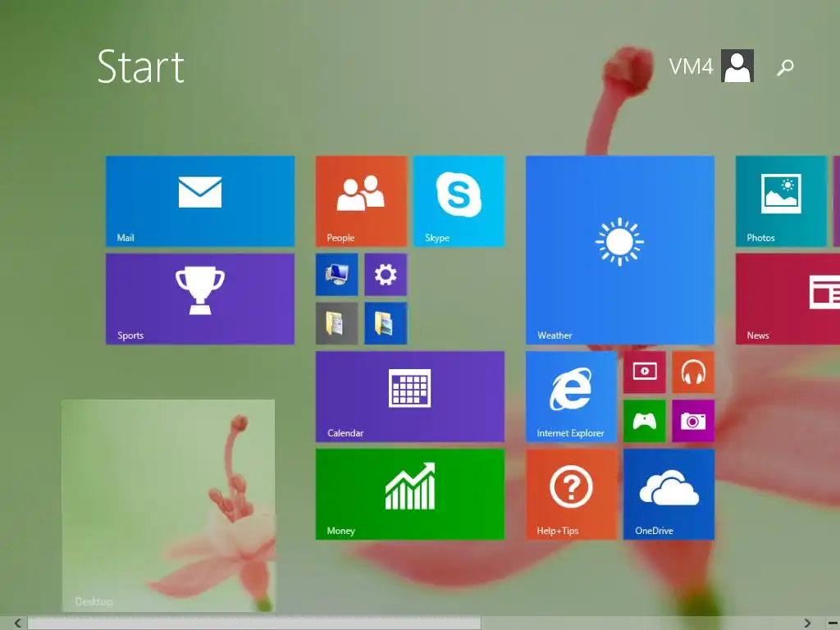Open PC settings gear tile
Screen dimensions: 840x630
386,275
